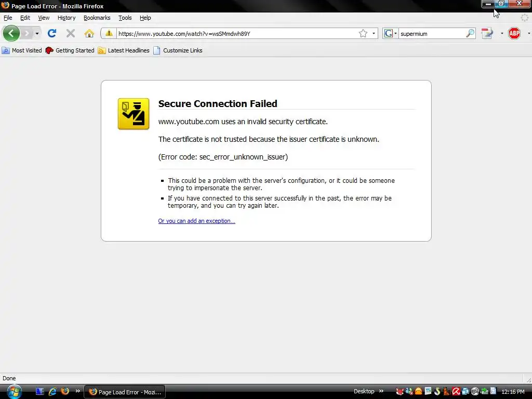This screenshot has height=399, width=532.
Task: Open the Google search engine selector
Action: point(390,33)
